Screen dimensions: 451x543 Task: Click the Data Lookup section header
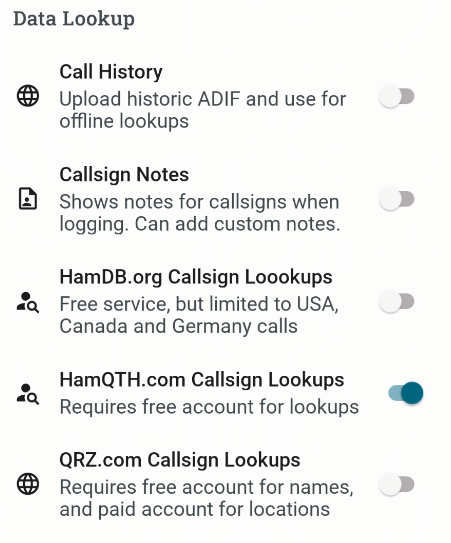(x=74, y=19)
